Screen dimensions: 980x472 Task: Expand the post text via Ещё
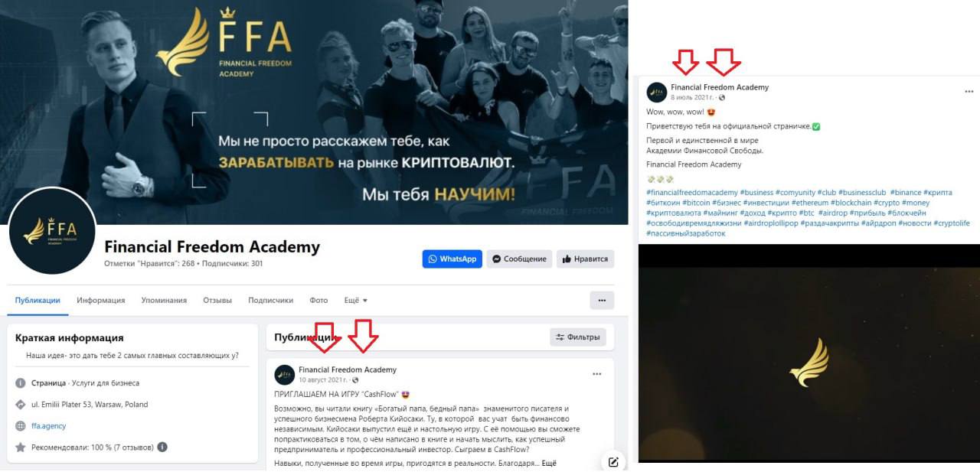point(549,463)
